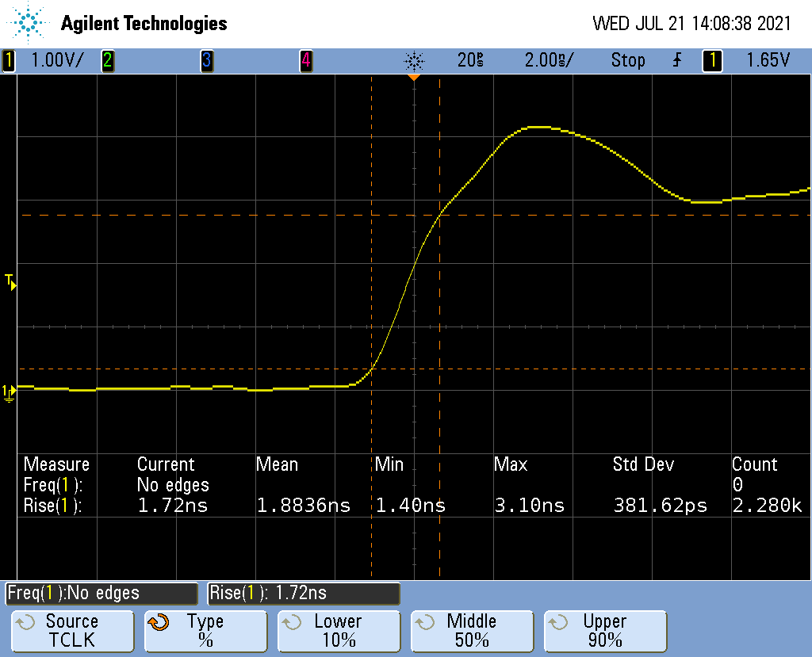Select the blue channel 3 indicator
The image size is (812, 657).
pyautogui.click(x=206, y=60)
